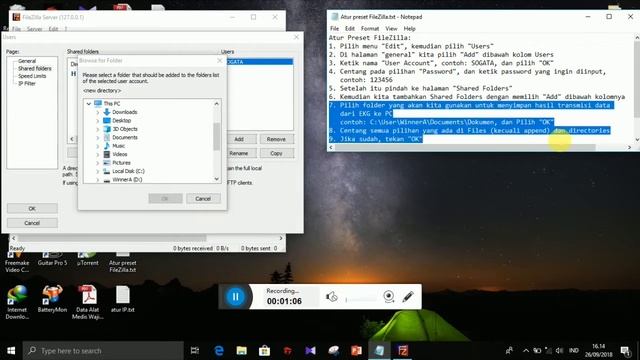
Task: Click Notepad horizontal scrollbar right arrow
Action: tap(629, 147)
